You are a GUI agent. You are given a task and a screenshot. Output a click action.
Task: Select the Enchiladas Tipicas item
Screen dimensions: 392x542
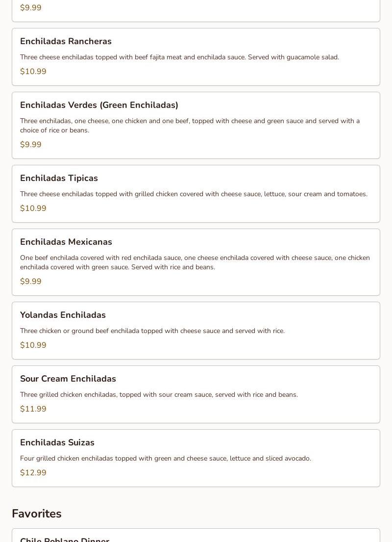pos(59,178)
